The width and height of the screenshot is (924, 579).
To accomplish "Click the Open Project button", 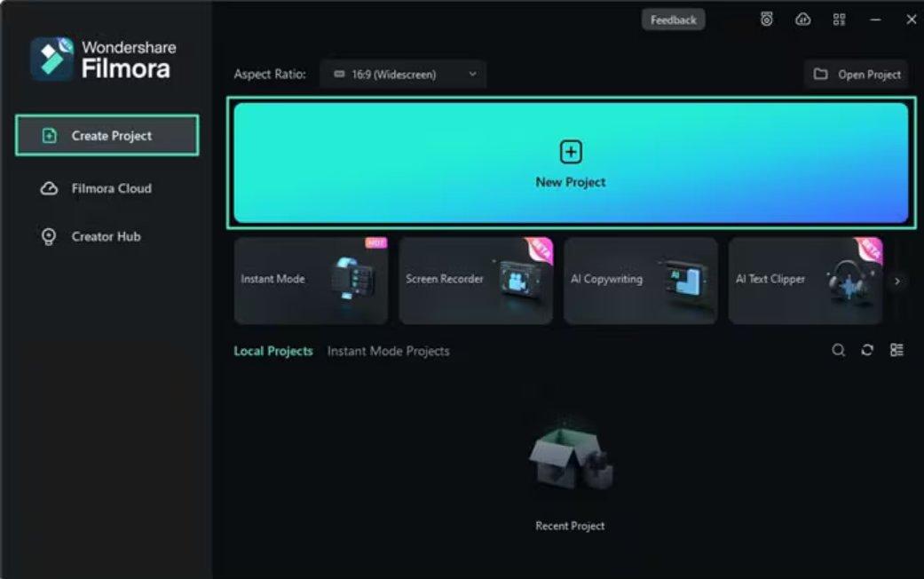I will coord(857,75).
